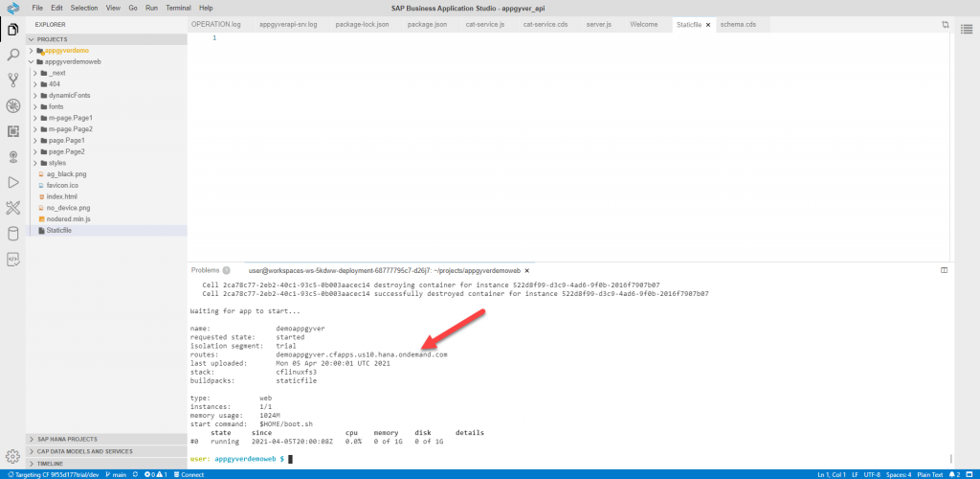Switch to Welcome tab
The height and width of the screenshot is (479, 980).
click(x=644, y=24)
